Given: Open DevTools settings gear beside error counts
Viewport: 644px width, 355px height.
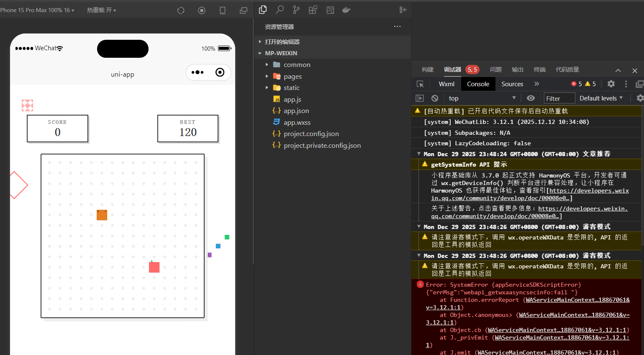Looking at the screenshot, I should pyautogui.click(x=611, y=84).
